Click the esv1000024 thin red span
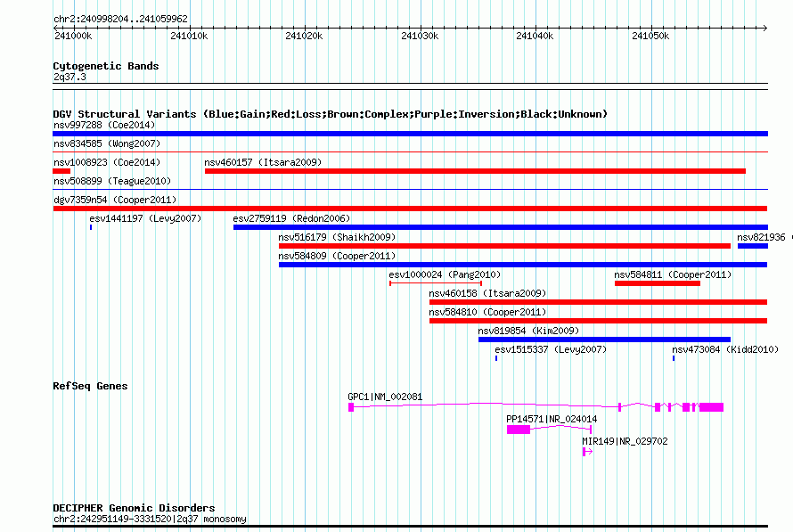 click(436, 283)
